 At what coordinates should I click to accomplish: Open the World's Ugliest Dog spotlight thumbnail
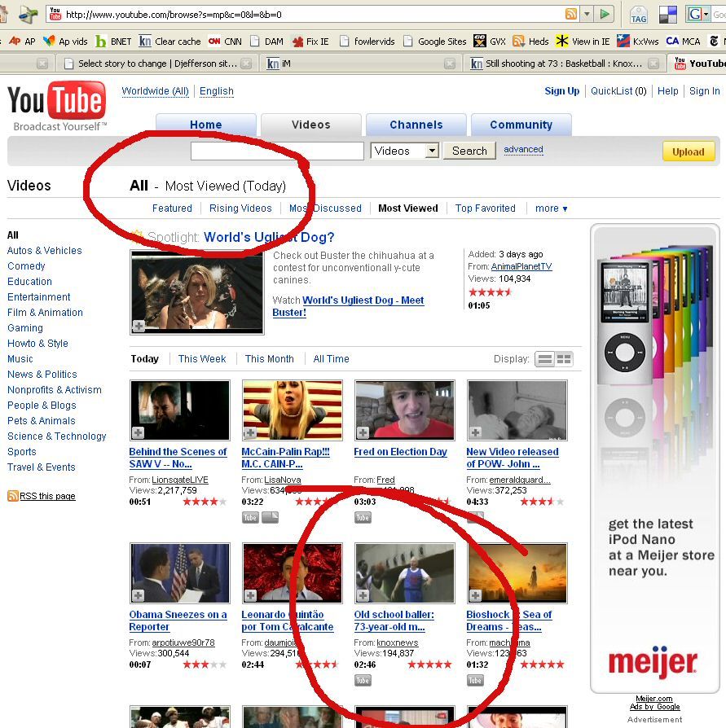[197, 292]
